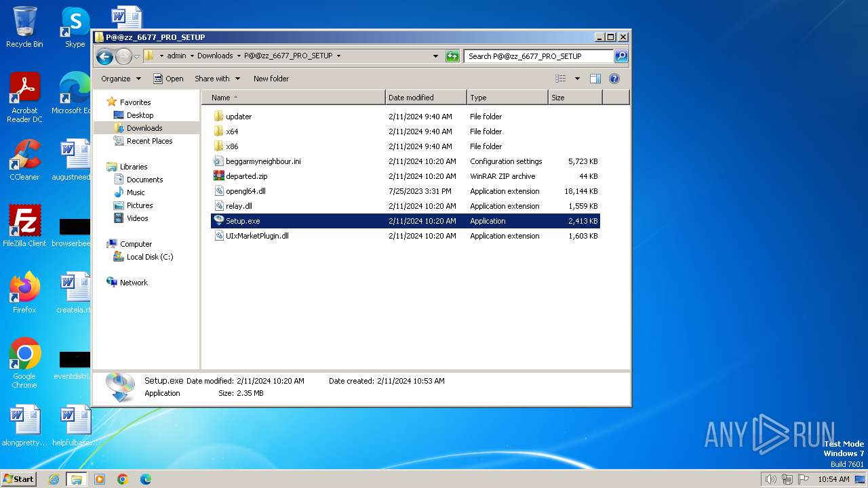
Task: Click the Action Center flag tray icon
Action: click(x=804, y=479)
